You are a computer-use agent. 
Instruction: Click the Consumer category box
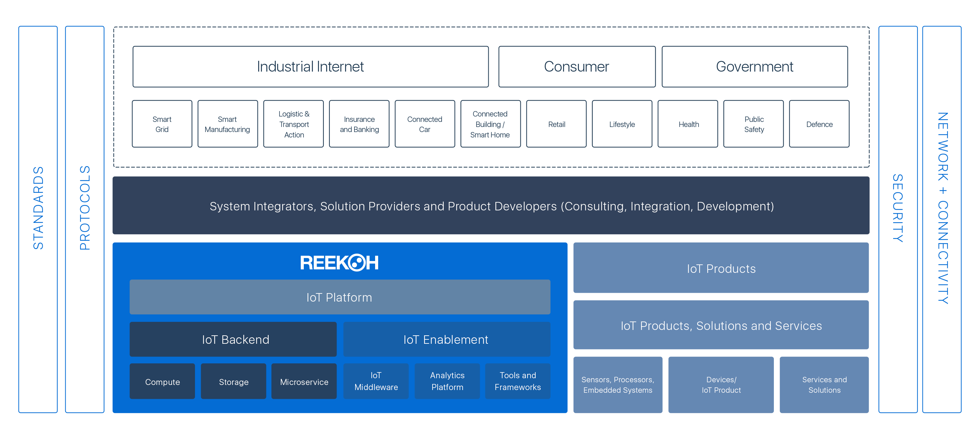577,67
